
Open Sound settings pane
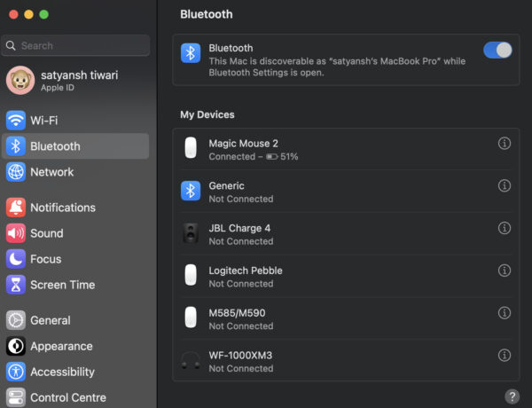tap(75, 233)
